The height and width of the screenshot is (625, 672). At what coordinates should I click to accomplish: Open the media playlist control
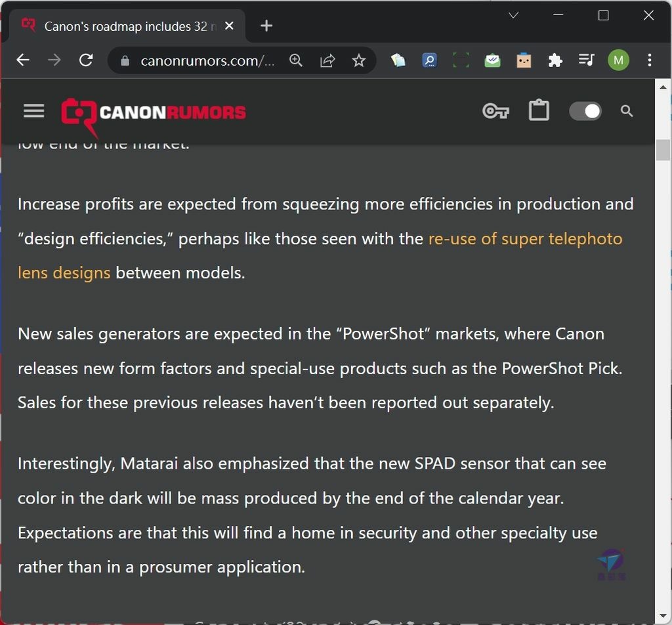pyautogui.click(x=586, y=60)
